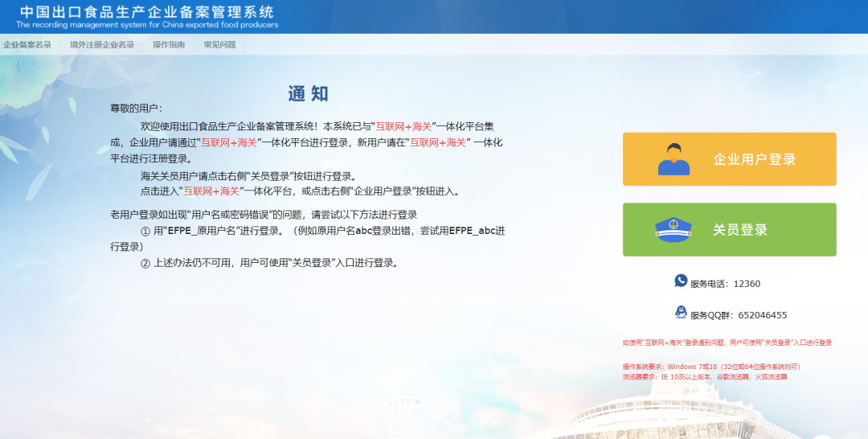Open 互联网+海关 link after 点击进入
This screenshot has height=439, width=868.
(x=211, y=191)
